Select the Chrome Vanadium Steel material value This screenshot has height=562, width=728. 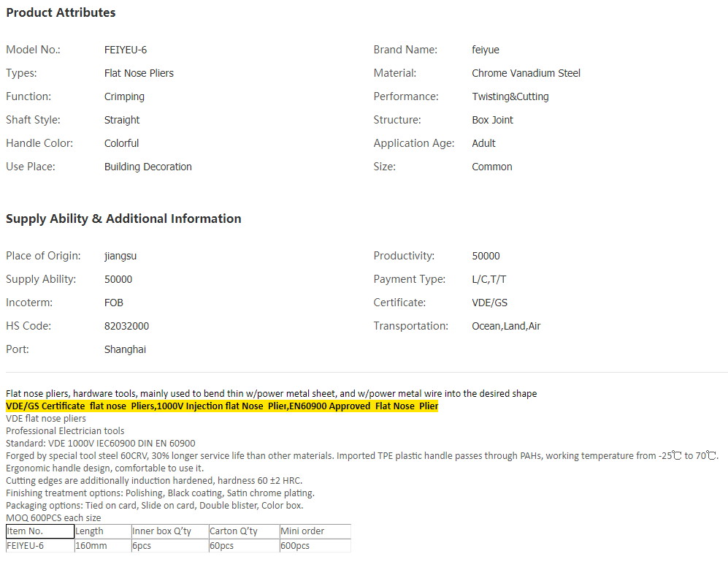pos(526,73)
